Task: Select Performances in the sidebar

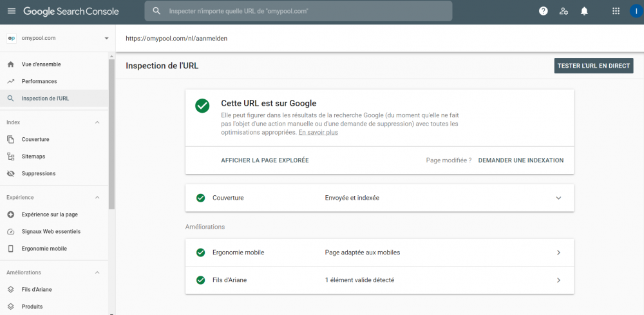Action: pos(39,81)
